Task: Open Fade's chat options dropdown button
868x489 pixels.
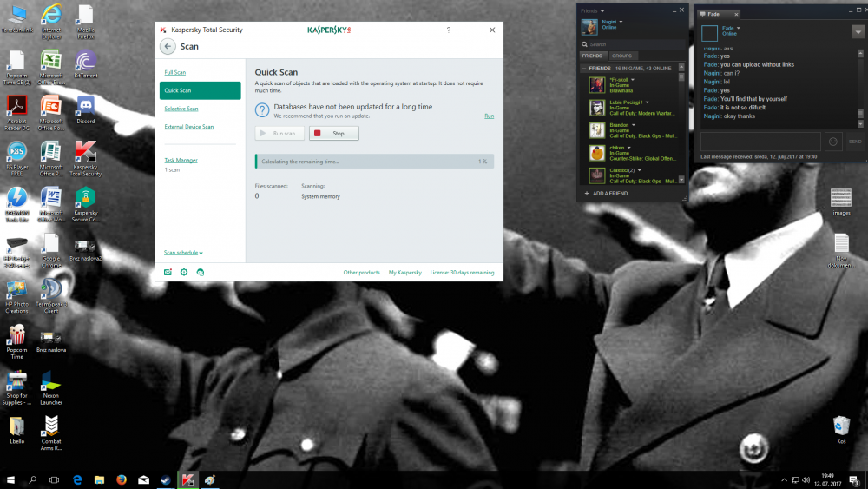Action: tap(858, 32)
